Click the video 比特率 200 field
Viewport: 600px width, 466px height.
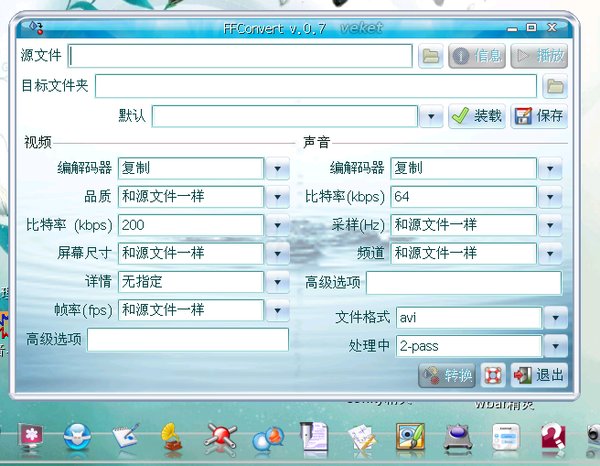(191, 225)
